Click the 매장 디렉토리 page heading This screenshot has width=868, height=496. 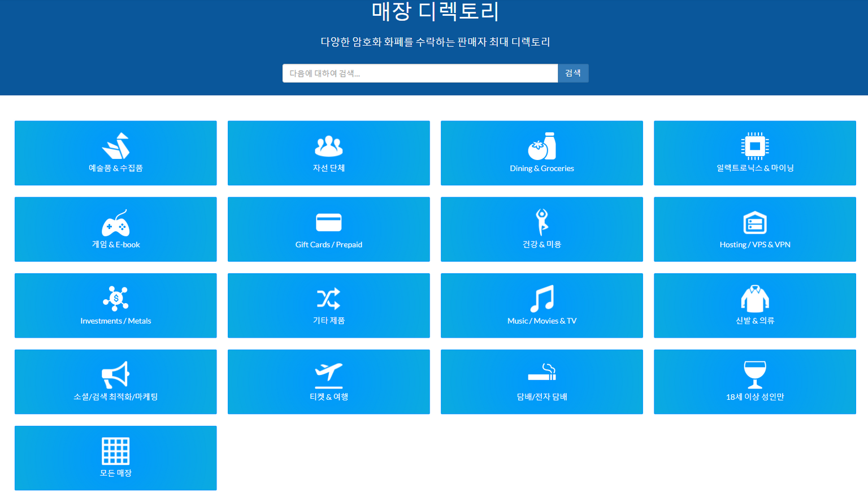(435, 11)
